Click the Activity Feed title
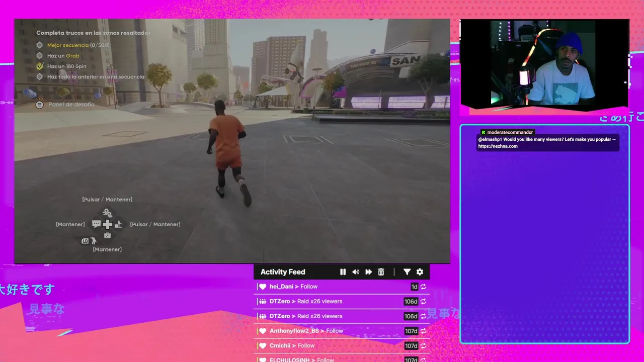The height and width of the screenshot is (362, 644). [x=283, y=272]
